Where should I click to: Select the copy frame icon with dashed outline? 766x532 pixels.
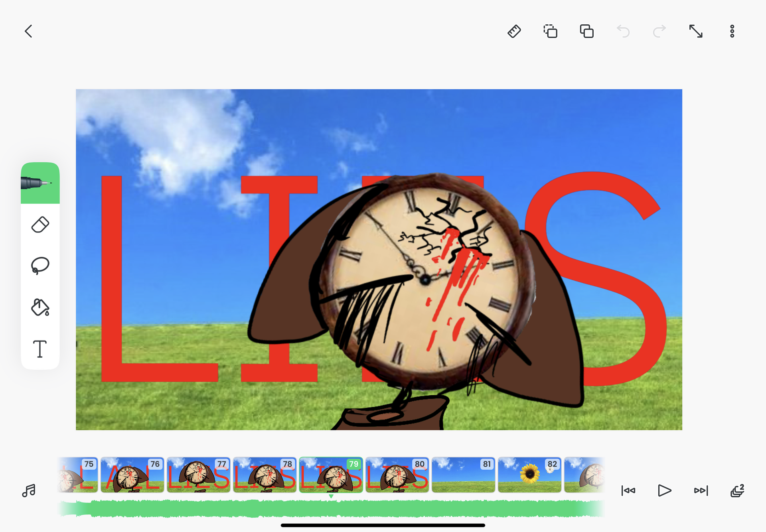click(550, 31)
